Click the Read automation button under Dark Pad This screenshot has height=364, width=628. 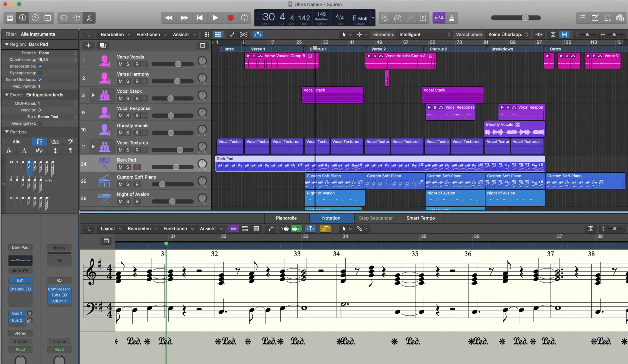20,349
